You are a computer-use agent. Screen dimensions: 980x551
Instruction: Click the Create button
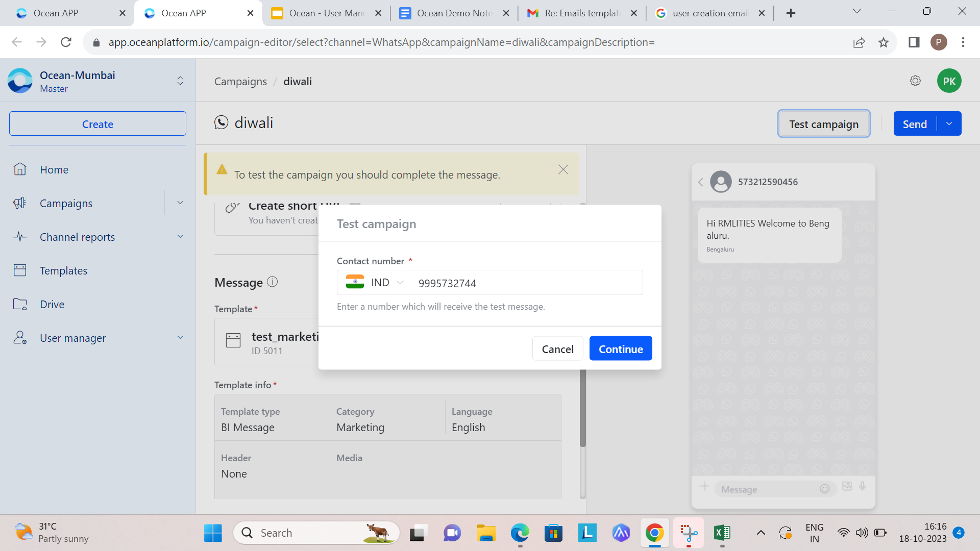pos(97,123)
